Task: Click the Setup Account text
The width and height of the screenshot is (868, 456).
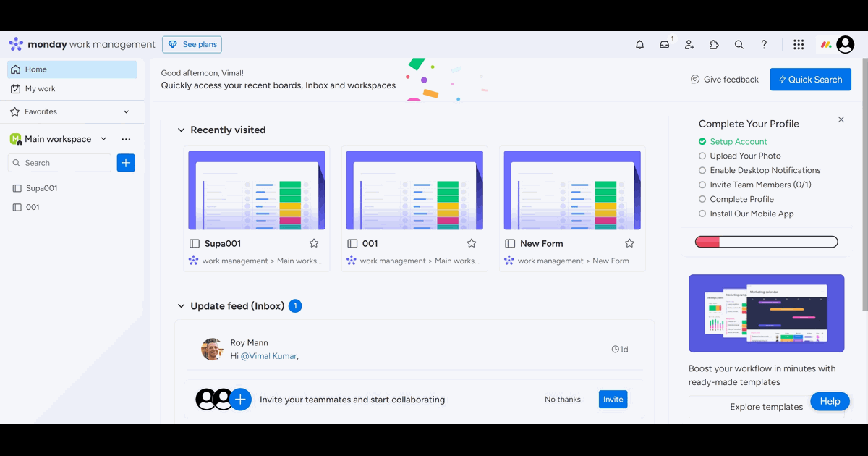Action: click(x=739, y=142)
